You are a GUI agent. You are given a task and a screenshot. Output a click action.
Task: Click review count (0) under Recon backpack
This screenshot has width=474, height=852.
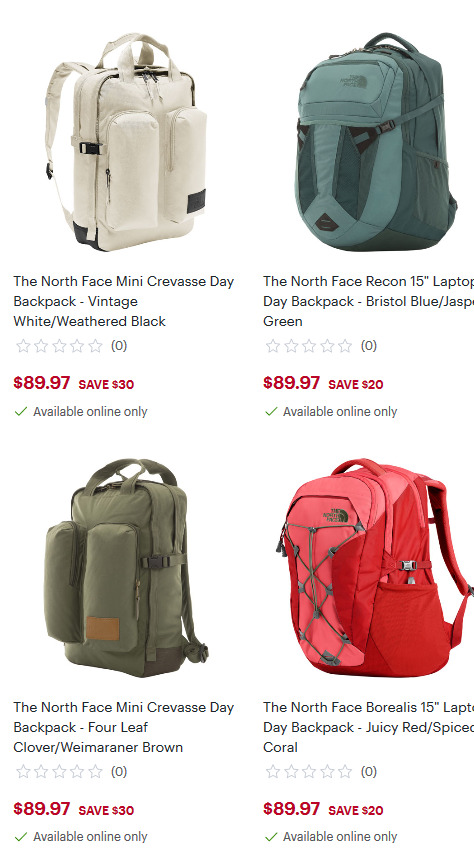tap(369, 346)
